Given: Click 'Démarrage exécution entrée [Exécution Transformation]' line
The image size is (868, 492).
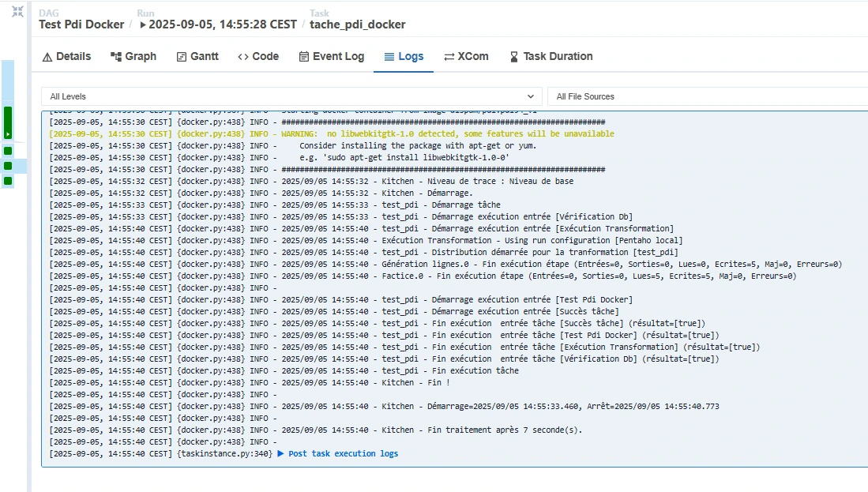Looking at the screenshot, I should point(362,228).
